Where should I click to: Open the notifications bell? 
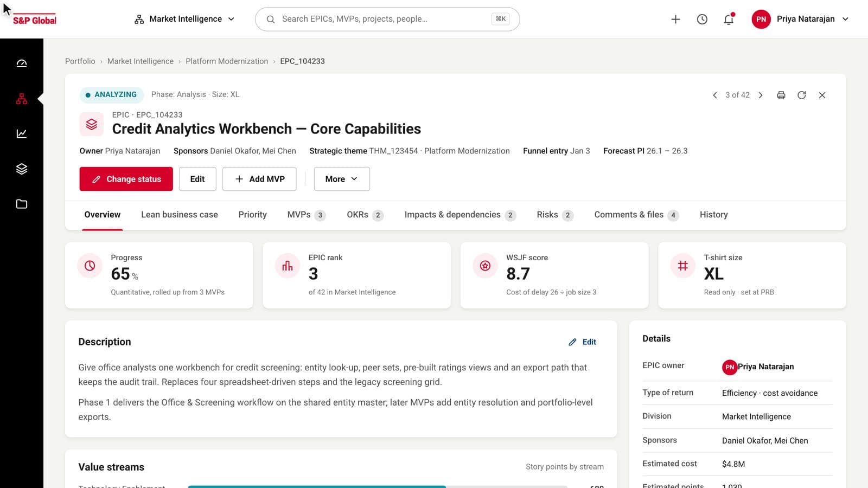[x=729, y=19]
